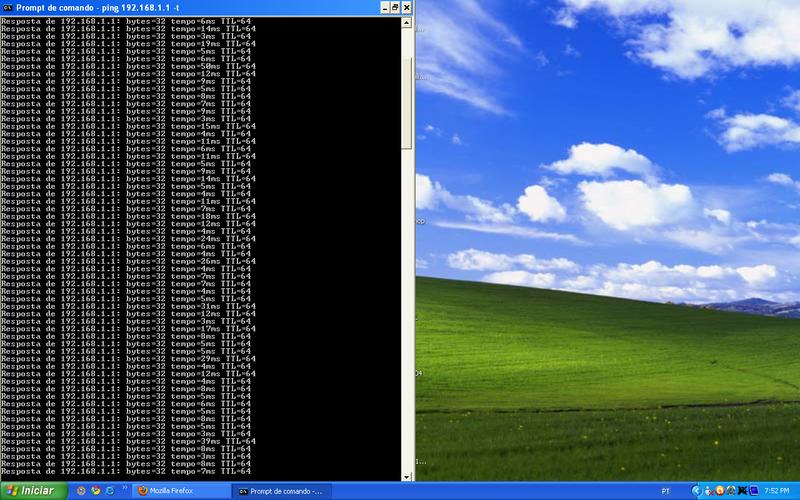Close the ping command prompt window
This screenshot has height=500, width=800.
click(x=407, y=8)
